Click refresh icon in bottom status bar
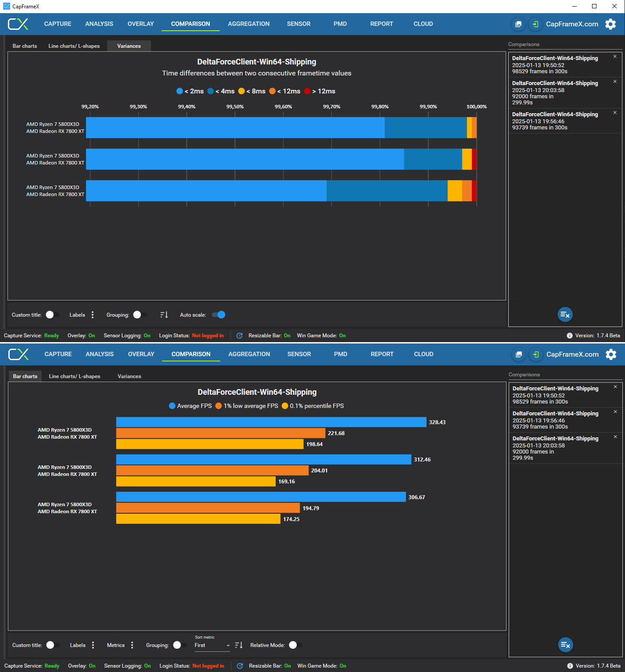Image resolution: width=625 pixels, height=672 pixels. [240, 666]
